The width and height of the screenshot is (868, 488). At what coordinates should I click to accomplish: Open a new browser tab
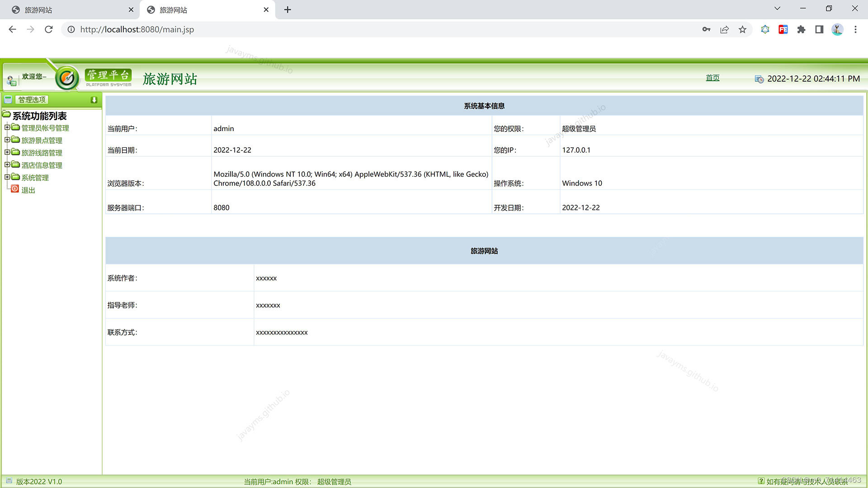tap(288, 9)
